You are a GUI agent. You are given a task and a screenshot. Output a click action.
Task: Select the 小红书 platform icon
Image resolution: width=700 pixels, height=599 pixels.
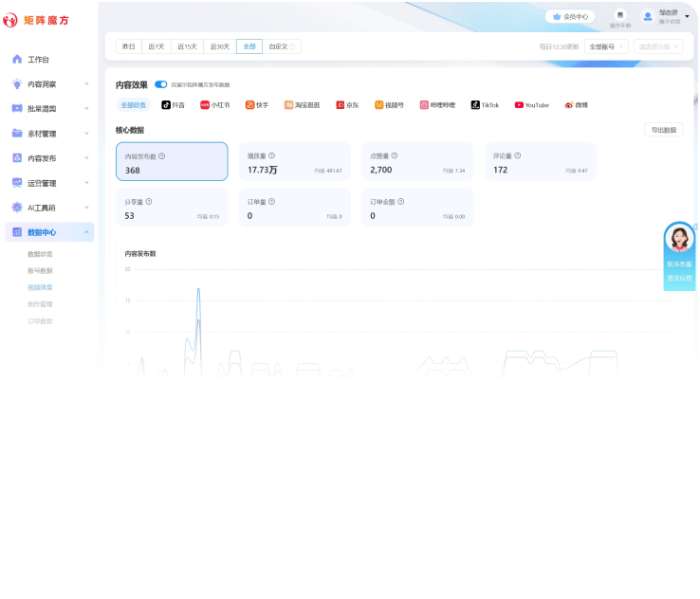pyautogui.click(x=204, y=105)
